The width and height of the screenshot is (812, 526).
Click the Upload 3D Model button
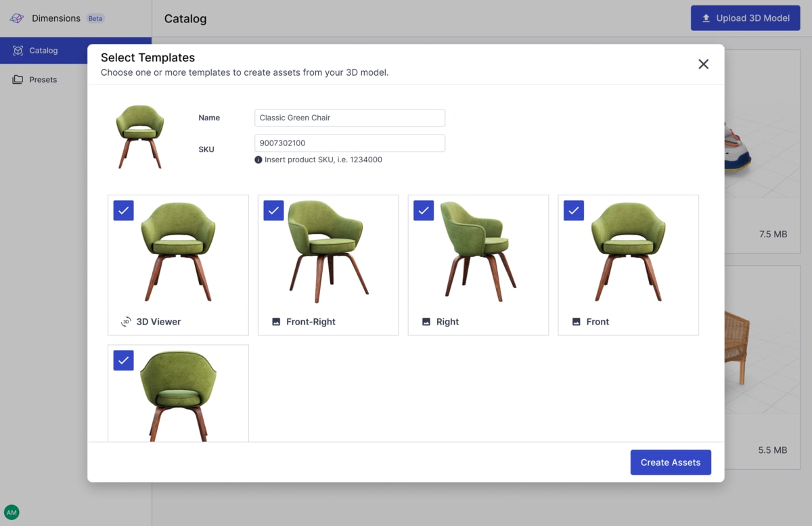coord(745,18)
